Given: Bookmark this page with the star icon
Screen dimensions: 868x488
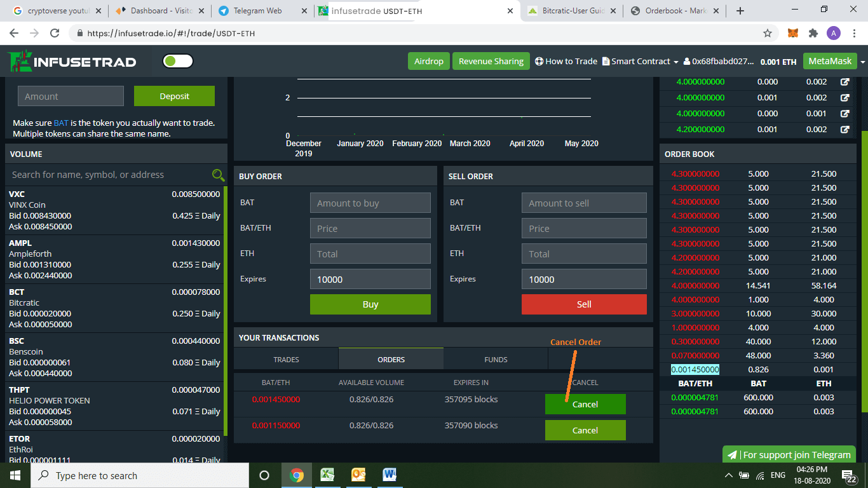Looking at the screenshot, I should point(768,33).
